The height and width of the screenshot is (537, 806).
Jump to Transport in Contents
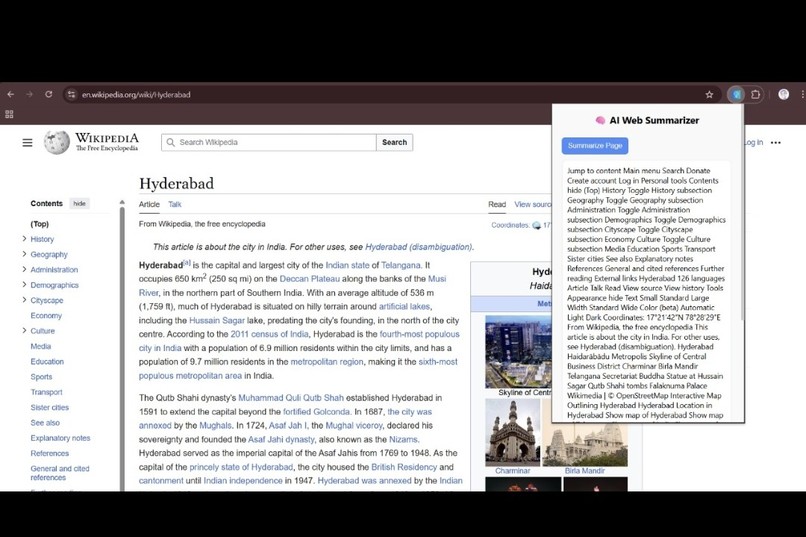[x=46, y=392]
